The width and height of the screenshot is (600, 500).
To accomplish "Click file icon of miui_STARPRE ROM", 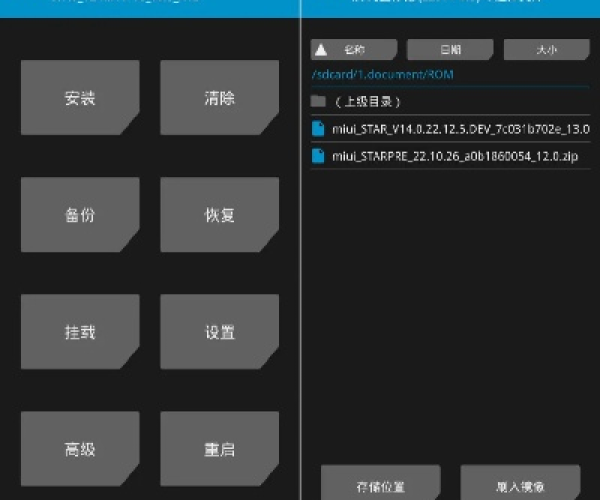I will pos(318,156).
